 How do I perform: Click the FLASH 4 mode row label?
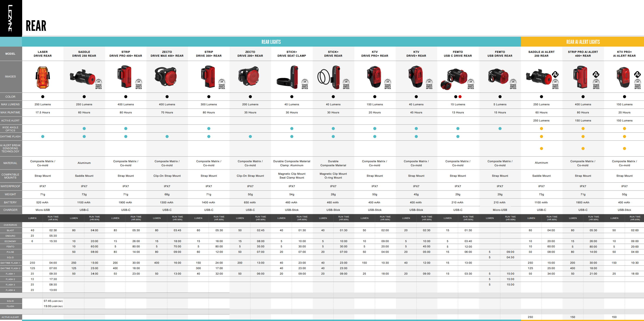(10, 290)
